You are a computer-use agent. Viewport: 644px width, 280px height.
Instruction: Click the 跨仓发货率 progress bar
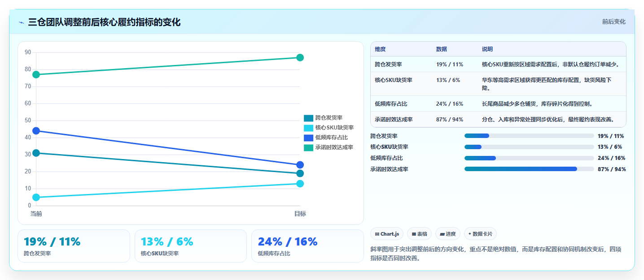pyautogui.click(x=529, y=136)
